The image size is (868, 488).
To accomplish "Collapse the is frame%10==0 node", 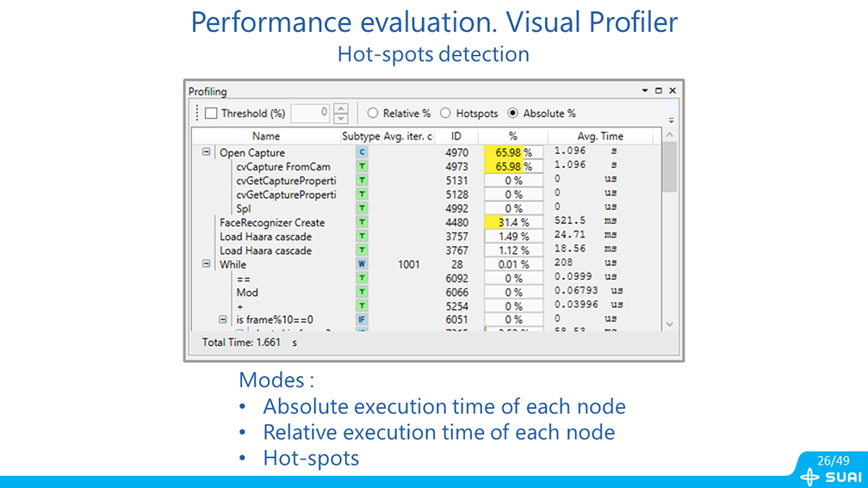I will [223, 320].
